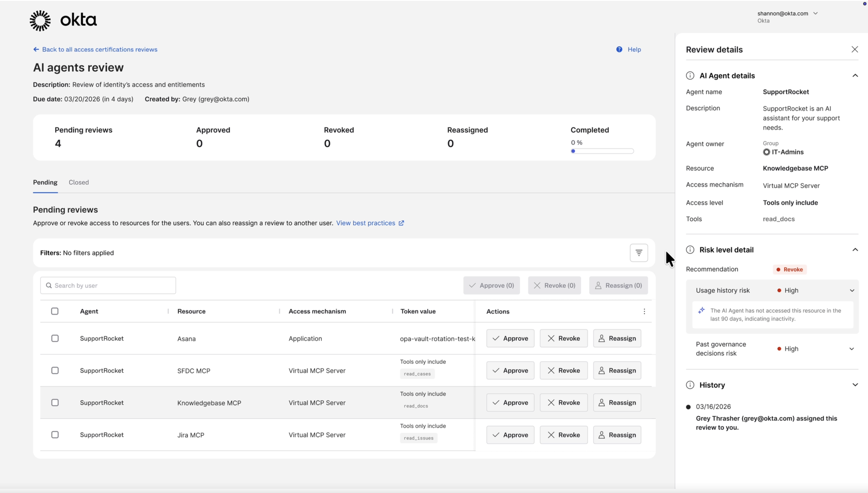Open Help via the question mark icon
The image size is (868, 493).
point(619,49)
